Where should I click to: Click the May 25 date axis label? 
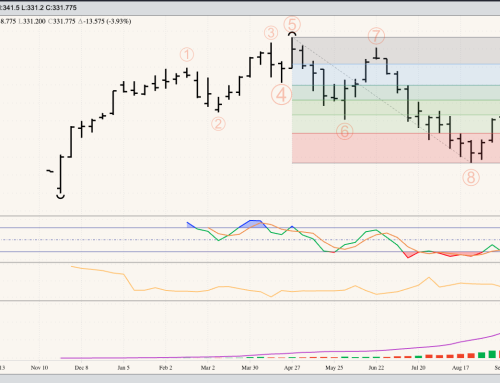pyautogui.click(x=334, y=368)
